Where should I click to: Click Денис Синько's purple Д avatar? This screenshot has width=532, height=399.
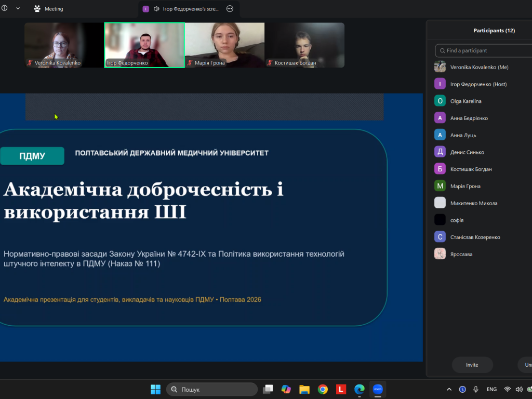[440, 152]
